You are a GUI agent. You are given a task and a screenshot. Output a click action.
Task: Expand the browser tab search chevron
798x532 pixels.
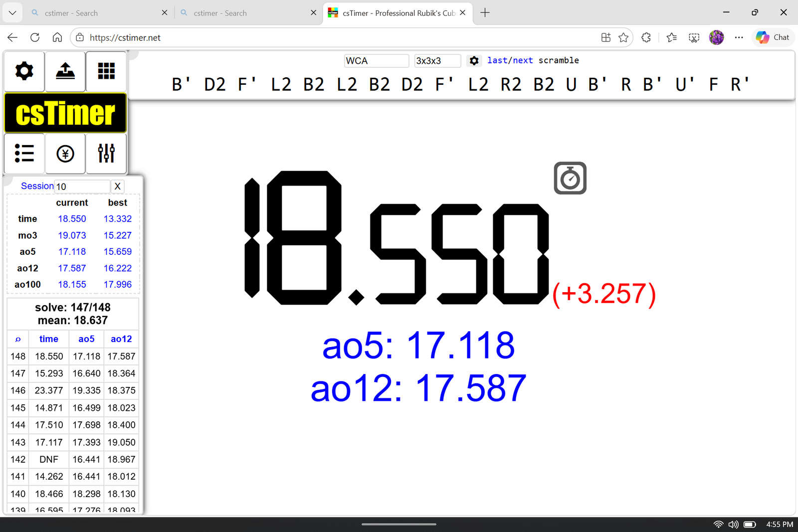click(12, 13)
